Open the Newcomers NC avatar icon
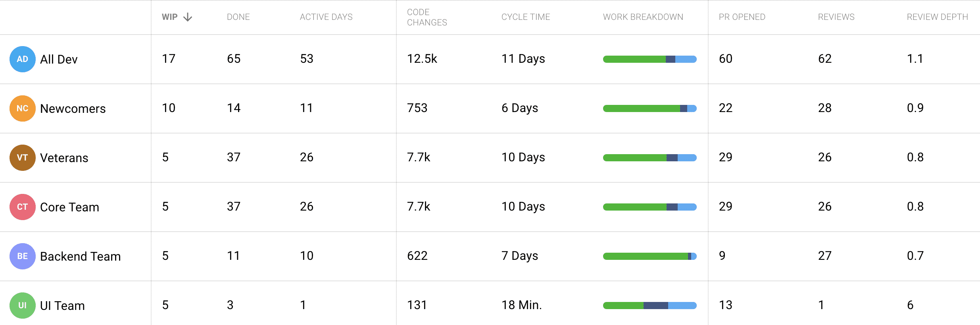Image resolution: width=980 pixels, height=325 pixels. (23, 108)
